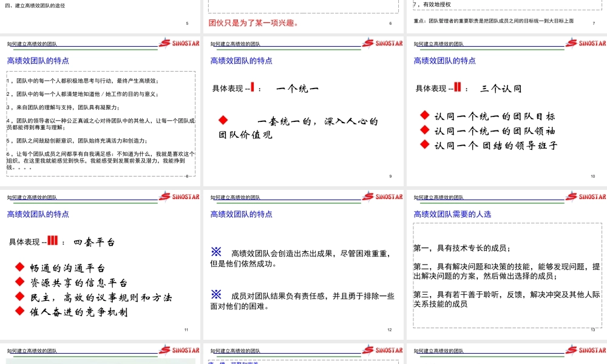The image size is (607, 364).
Task: Click the red Roman numeral III mark on slide 11
Action: point(53,240)
